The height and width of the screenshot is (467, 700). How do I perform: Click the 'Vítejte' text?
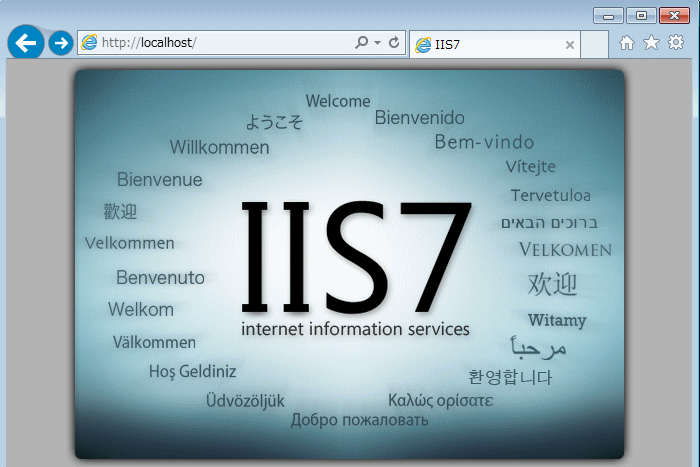pos(531,167)
